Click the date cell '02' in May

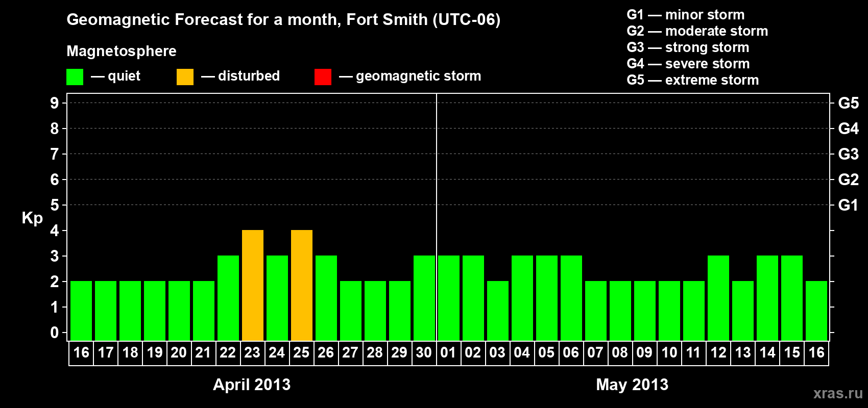pyautogui.click(x=473, y=353)
